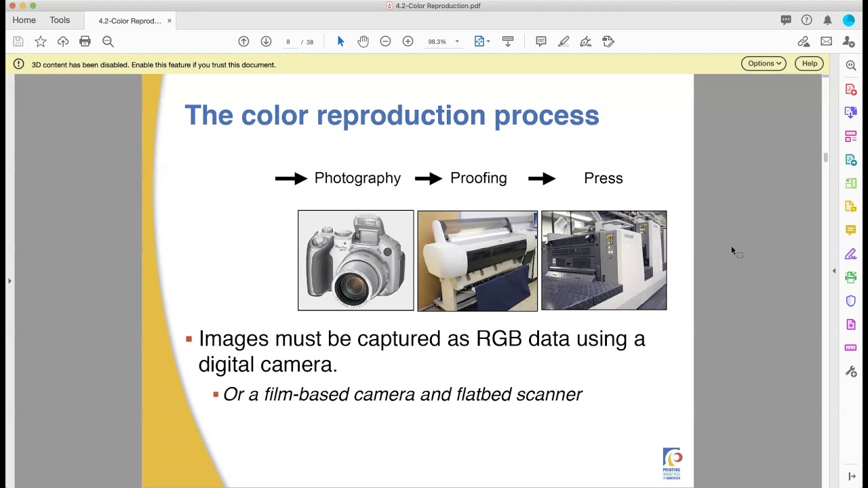
Task: Click the share with others person icon
Action: pyautogui.click(x=848, y=41)
